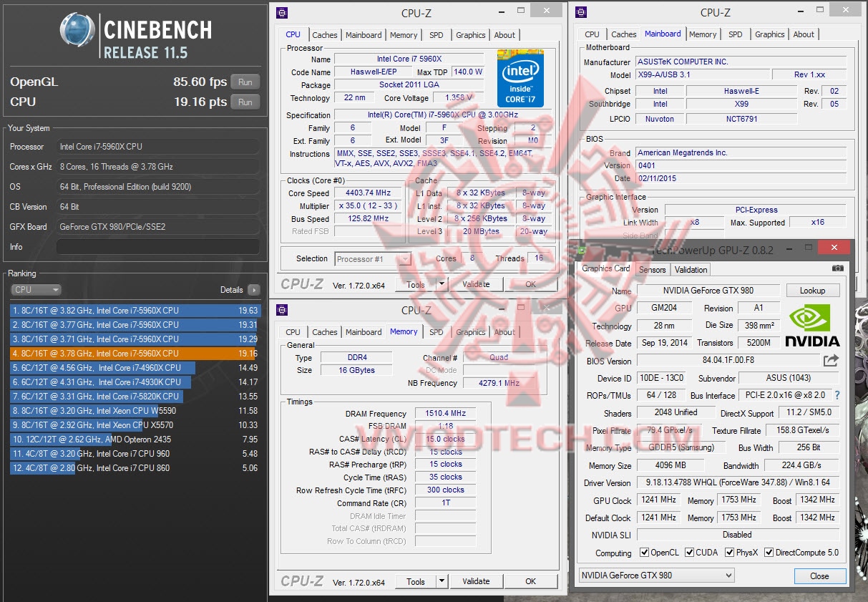Select highlighted ranking row 4 at 3.78 GHz
The width and height of the screenshot is (868, 602).
pyautogui.click(x=135, y=354)
